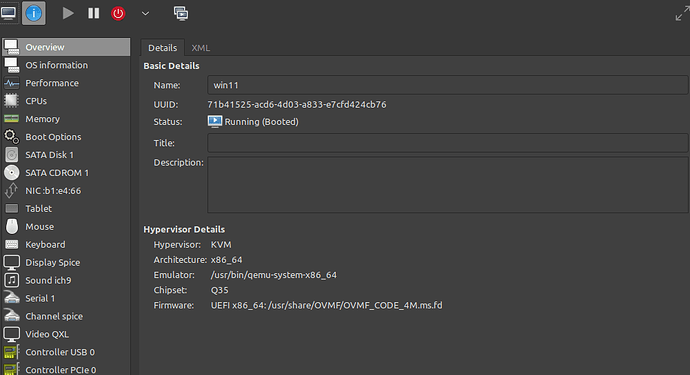690x375 pixels.
Task: Click the red shutdown power icon
Action: 118,13
